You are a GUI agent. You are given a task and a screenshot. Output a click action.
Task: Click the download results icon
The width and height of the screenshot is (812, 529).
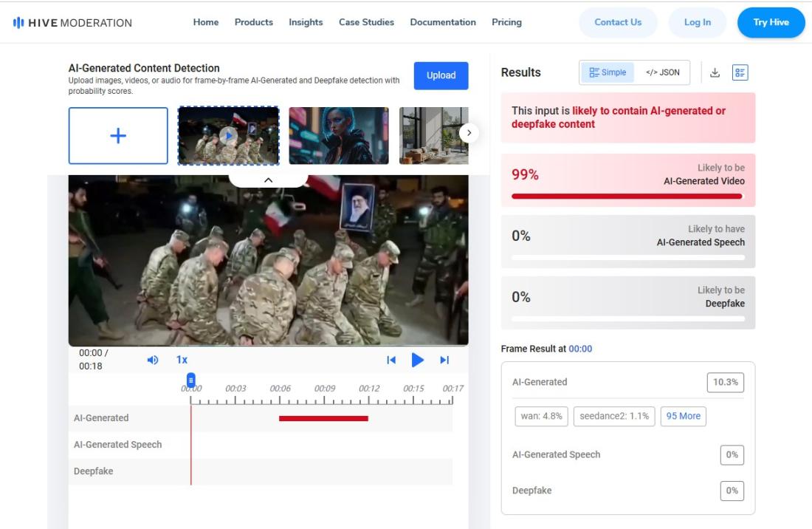pyautogui.click(x=715, y=72)
